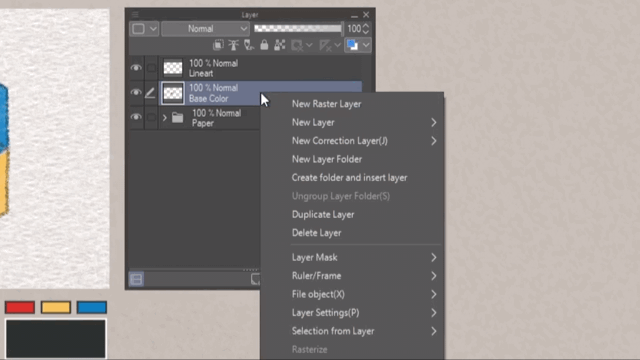Image resolution: width=640 pixels, height=360 pixels.
Task: Expand the Paper layer folder
Action: [164, 118]
